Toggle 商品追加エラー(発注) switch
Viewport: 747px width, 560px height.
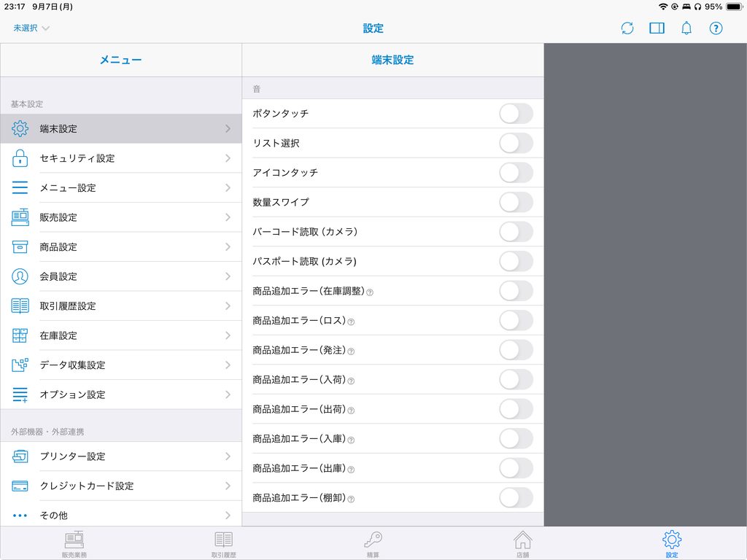pyautogui.click(x=516, y=350)
